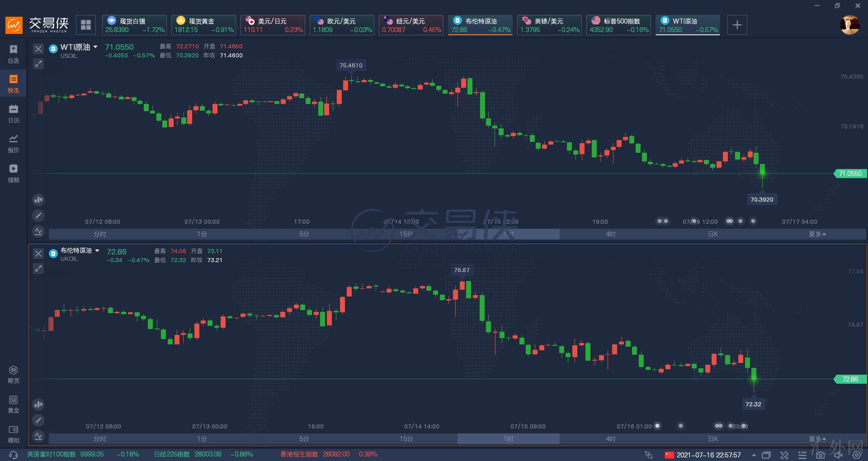
Task: Click the grid layout icon in top bar
Action: tap(86, 25)
